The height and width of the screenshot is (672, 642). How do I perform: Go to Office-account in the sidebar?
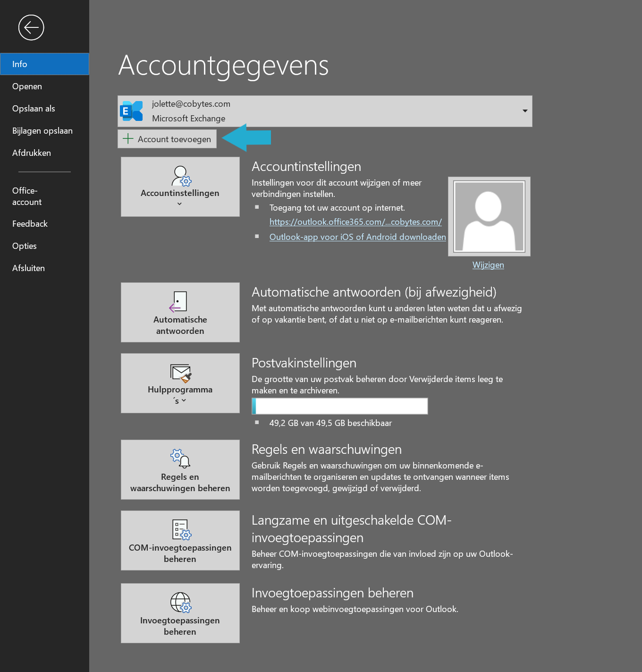tap(27, 196)
